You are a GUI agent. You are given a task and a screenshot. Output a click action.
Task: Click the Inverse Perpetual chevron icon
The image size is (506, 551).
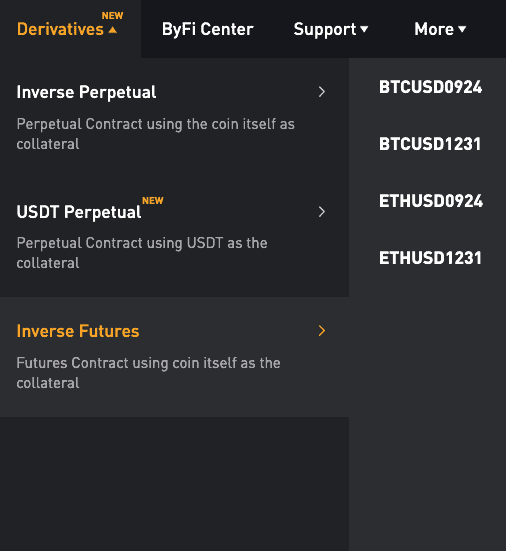322,92
